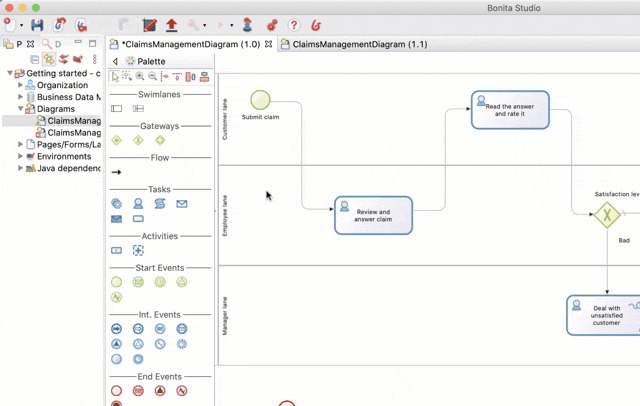Click the Satisfaction level gateway diamond

click(606, 215)
